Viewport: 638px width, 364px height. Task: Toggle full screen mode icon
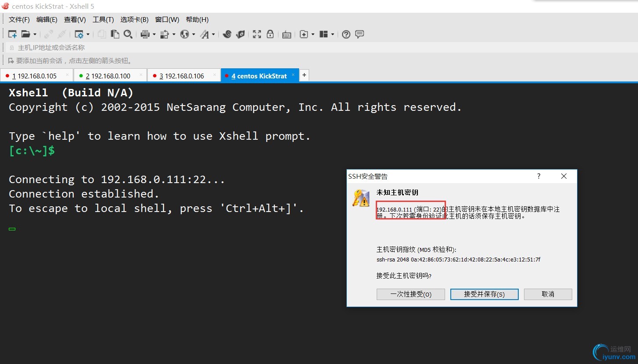point(257,34)
